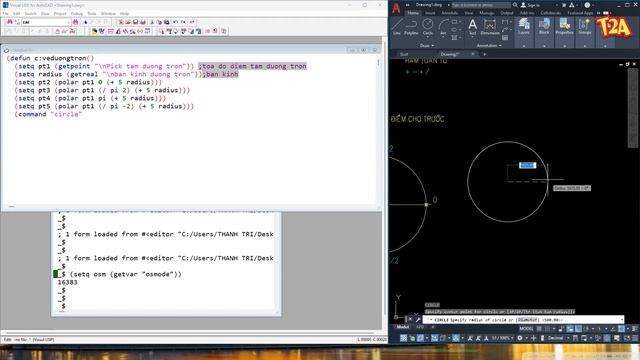Viewport: 640px width, 360px height.
Task: Switch to the Annotate ribbon tab in AutoCAD
Action: coord(449,13)
